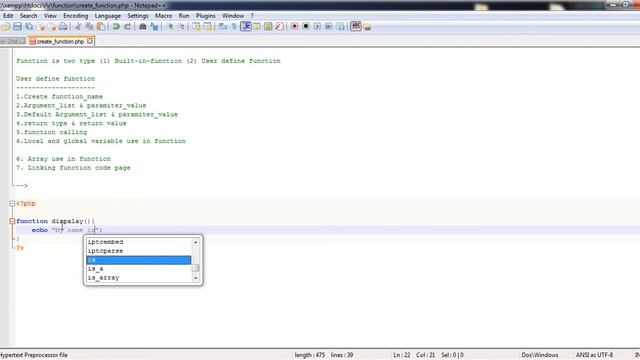The image size is (640, 360).
Task: Click the Open file toolbar icon
Action: pyautogui.click(x=6, y=27)
